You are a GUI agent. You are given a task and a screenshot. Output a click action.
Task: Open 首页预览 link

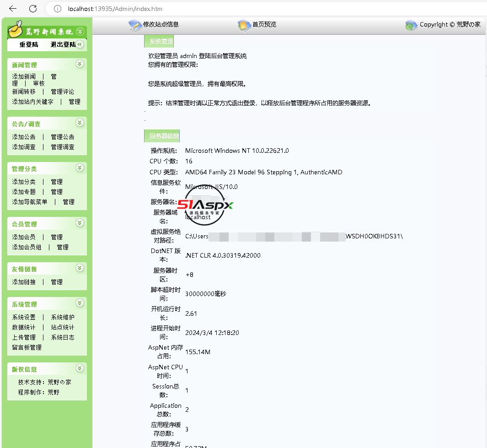click(x=264, y=24)
